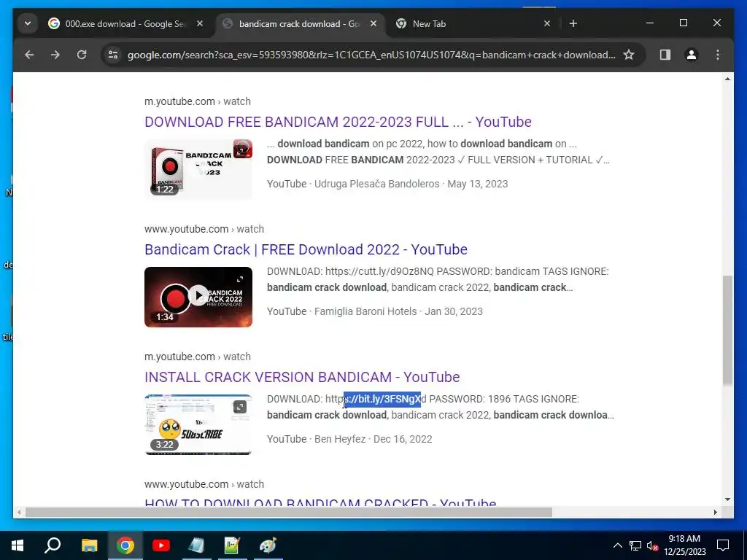747x560 pixels.
Task: Open the Paint palette taskbar icon
Action: pyautogui.click(x=268, y=545)
